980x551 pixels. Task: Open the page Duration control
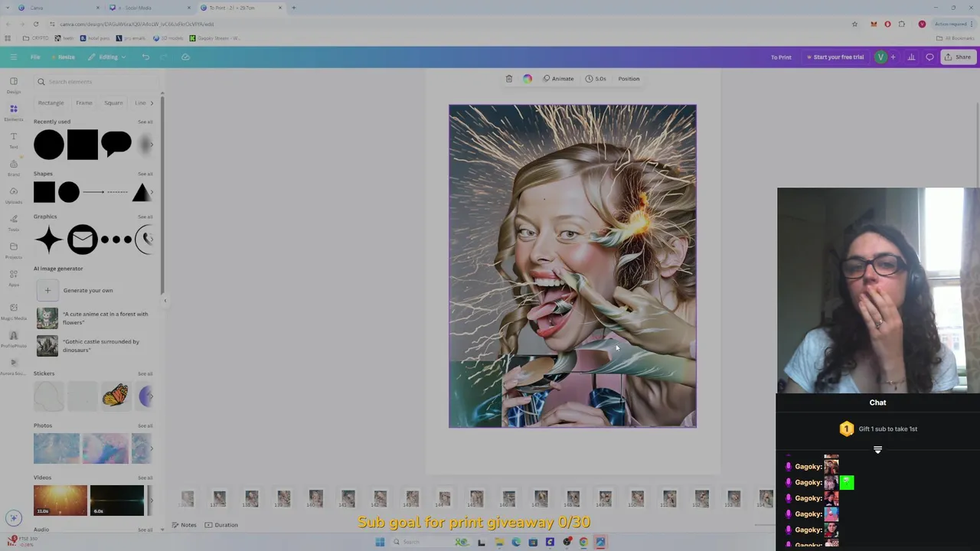(221, 525)
